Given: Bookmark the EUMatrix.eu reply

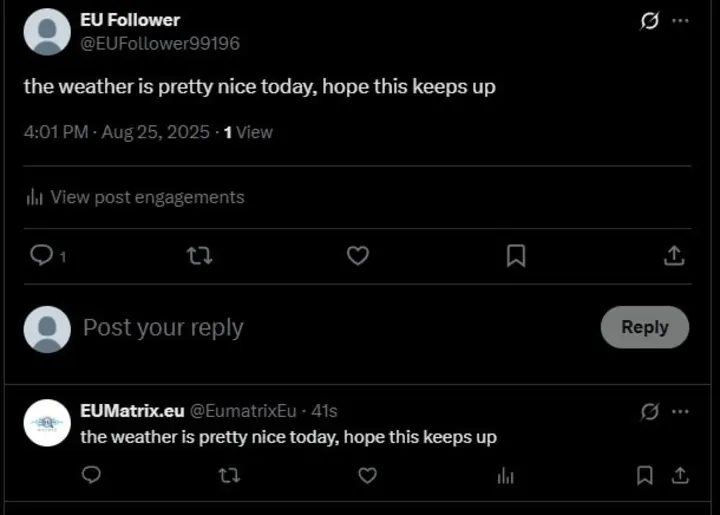Looking at the screenshot, I should tap(646, 475).
